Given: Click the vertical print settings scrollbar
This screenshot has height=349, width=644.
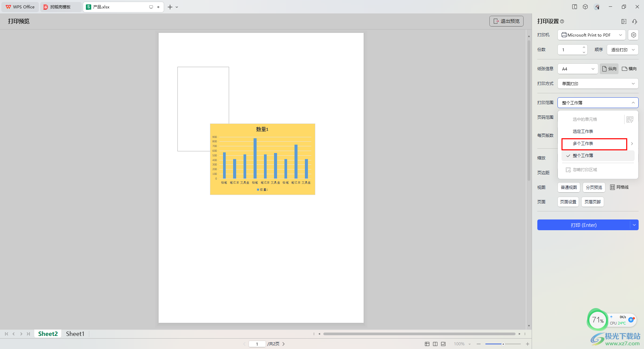Looking at the screenshot, I should click(x=529, y=111).
